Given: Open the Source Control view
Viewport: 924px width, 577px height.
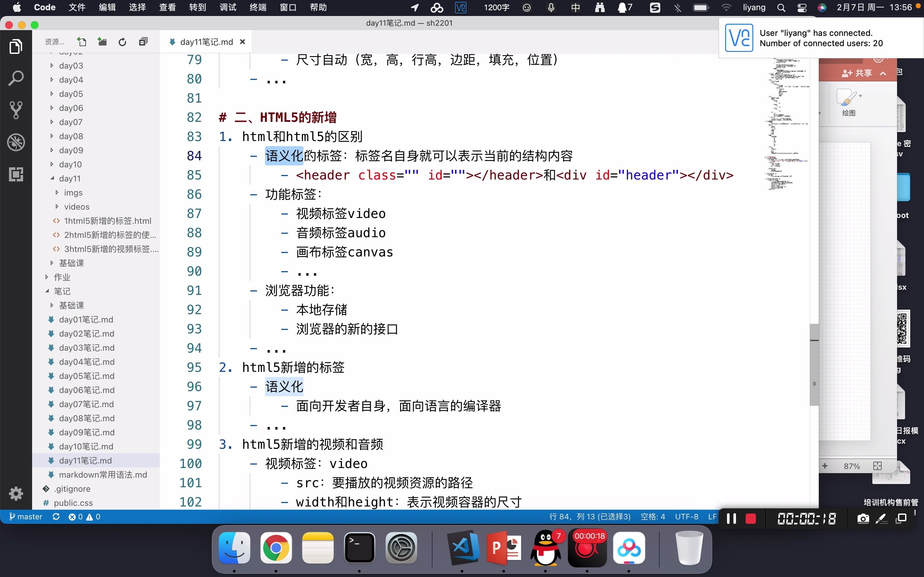Looking at the screenshot, I should pos(16,110).
